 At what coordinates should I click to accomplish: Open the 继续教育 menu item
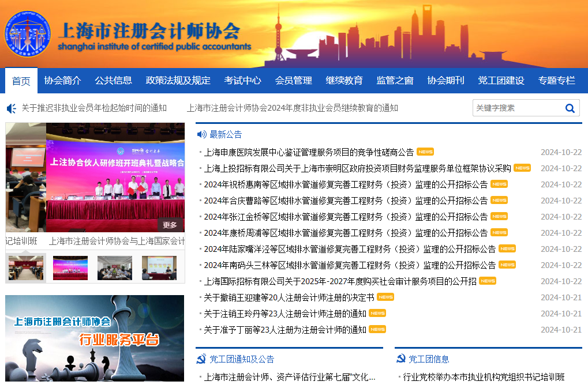344,81
